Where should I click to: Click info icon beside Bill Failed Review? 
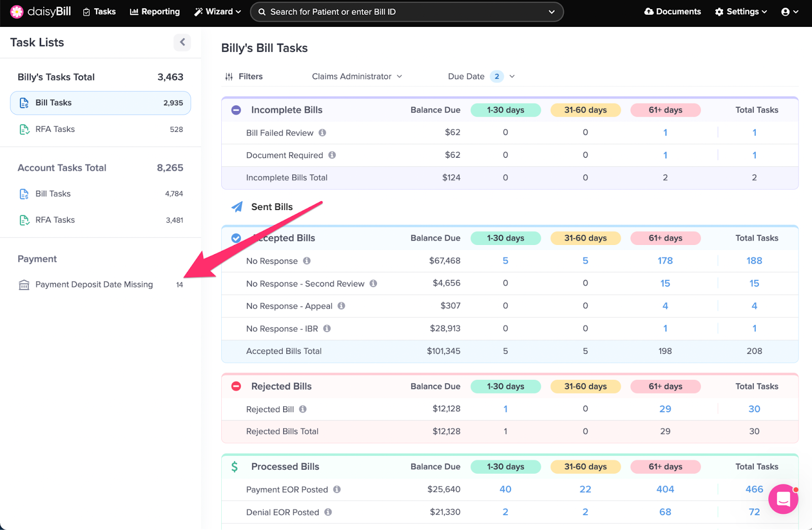coord(322,133)
